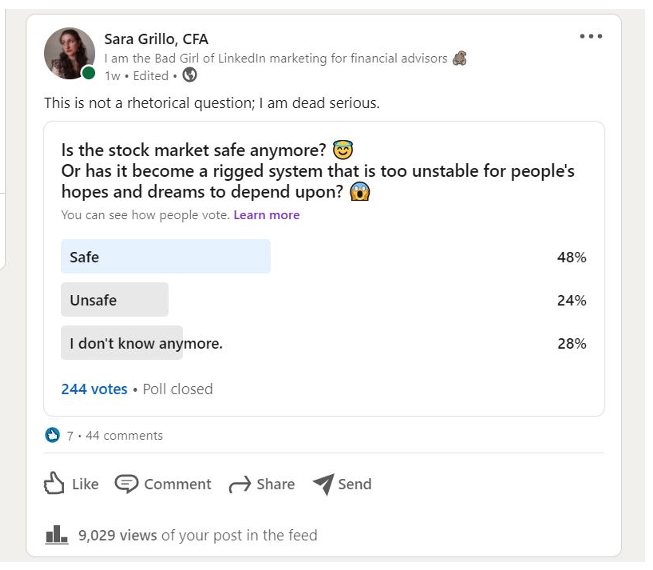
Task: Open the three-dot post options menu
Action: [591, 37]
